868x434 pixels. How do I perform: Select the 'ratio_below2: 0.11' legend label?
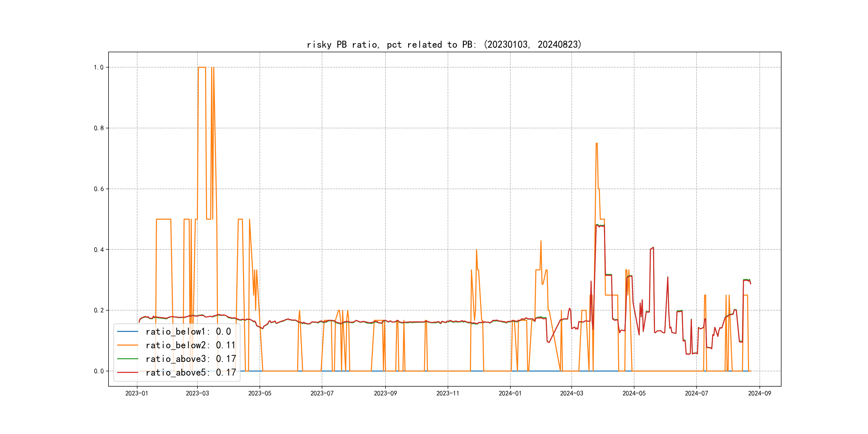point(190,345)
